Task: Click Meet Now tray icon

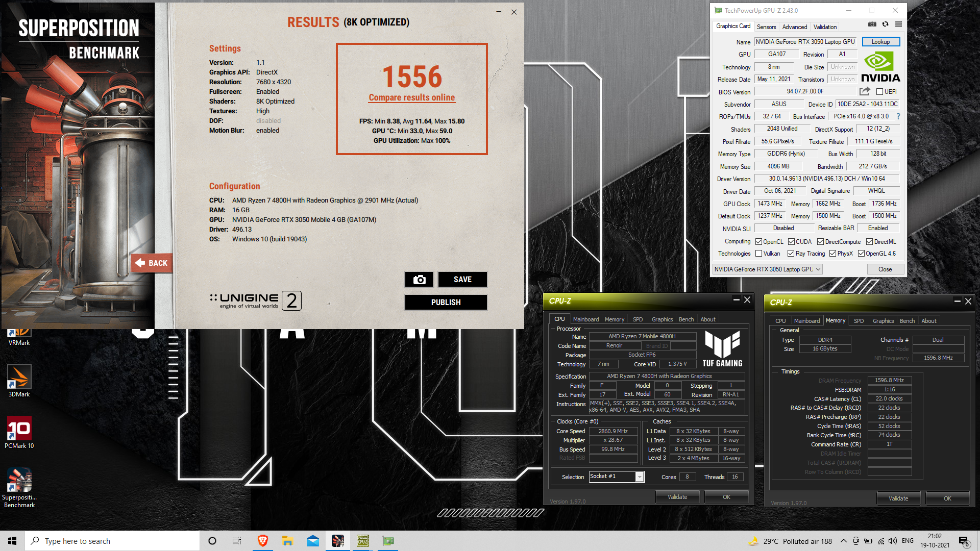Action: 855,541
